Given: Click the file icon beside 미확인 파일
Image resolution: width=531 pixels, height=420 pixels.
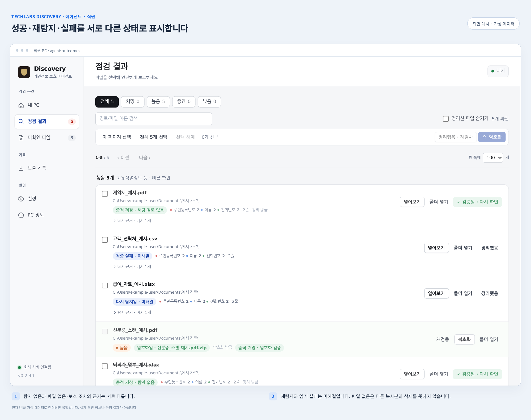Looking at the screenshot, I should [x=21, y=138].
